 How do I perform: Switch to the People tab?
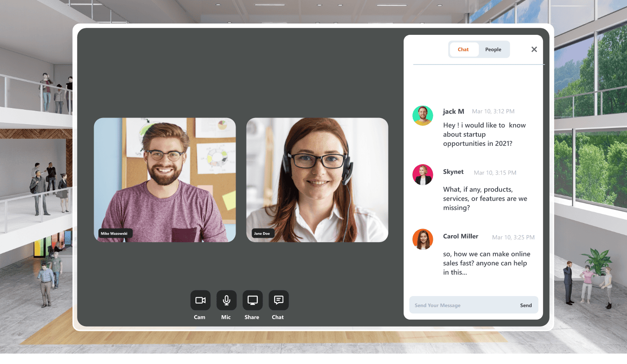point(493,49)
